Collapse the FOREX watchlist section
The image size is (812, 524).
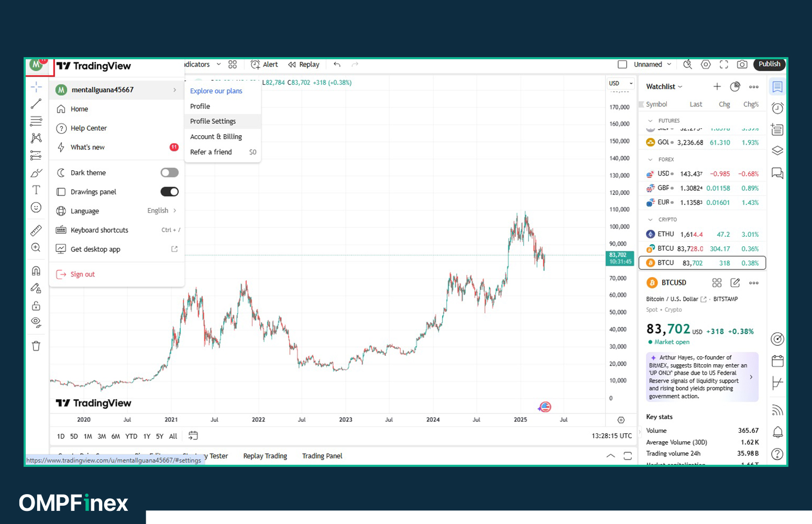pyautogui.click(x=650, y=160)
